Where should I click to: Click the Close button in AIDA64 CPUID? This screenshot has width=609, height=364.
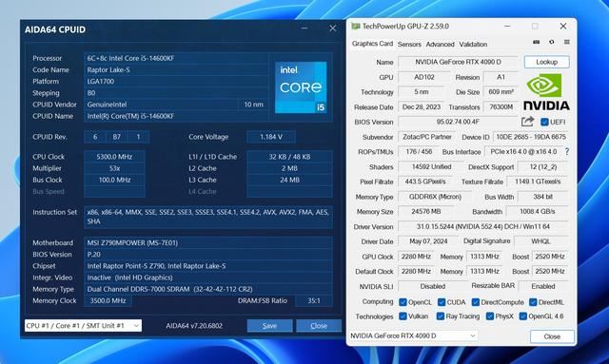[319, 326]
